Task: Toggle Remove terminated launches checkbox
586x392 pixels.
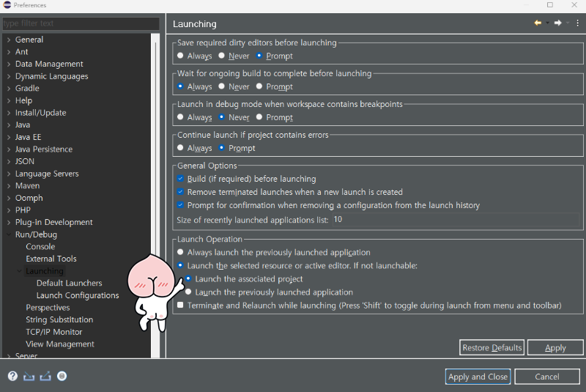Action: tap(180, 192)
